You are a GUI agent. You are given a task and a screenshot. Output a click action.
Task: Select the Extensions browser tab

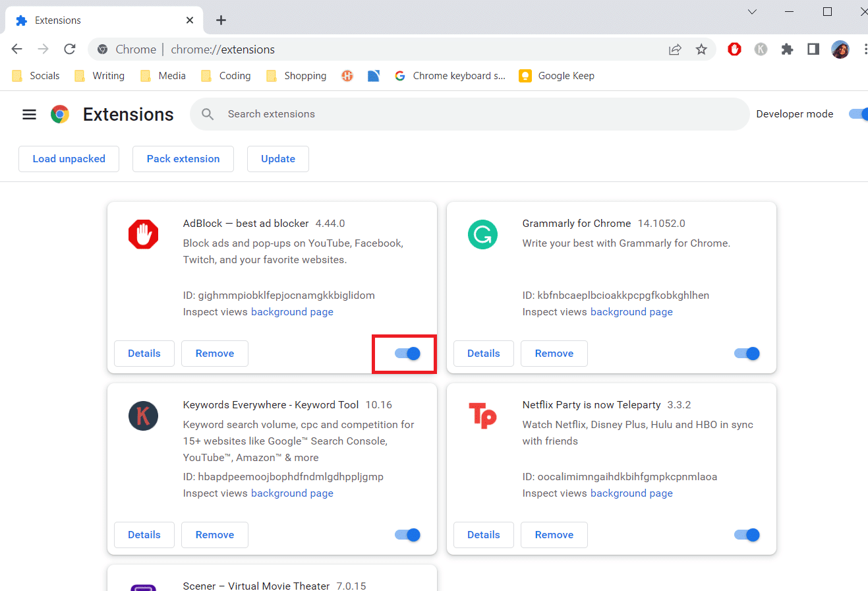(104, 20)
